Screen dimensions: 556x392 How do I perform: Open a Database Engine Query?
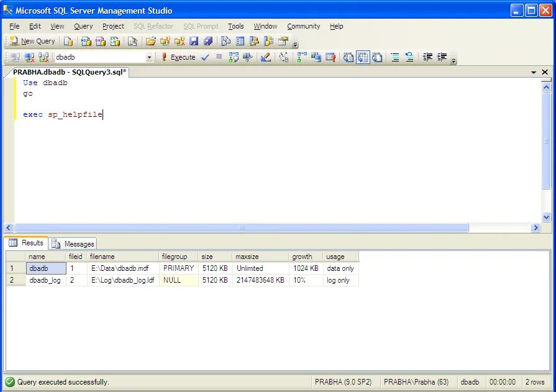[x=68, y=41]
